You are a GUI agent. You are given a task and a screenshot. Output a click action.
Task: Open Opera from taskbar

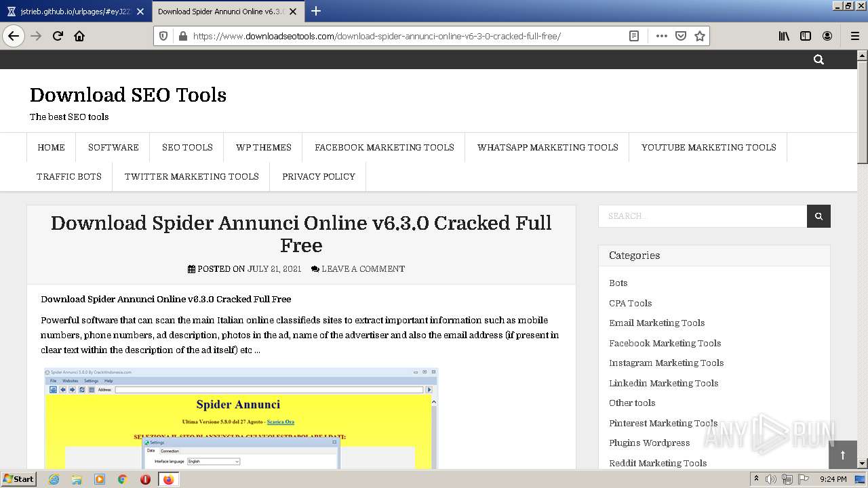tap(145, 479)
